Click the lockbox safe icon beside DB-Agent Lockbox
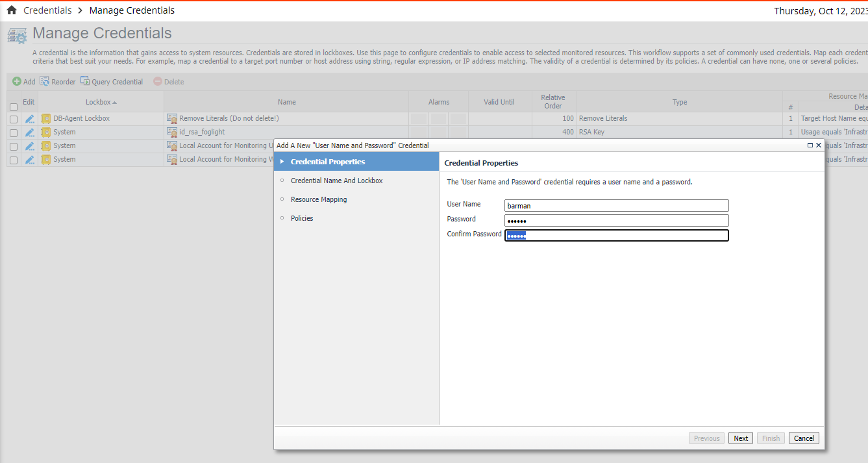The height and width of the screenshot is (463, 868). click(x=45, y=119)
